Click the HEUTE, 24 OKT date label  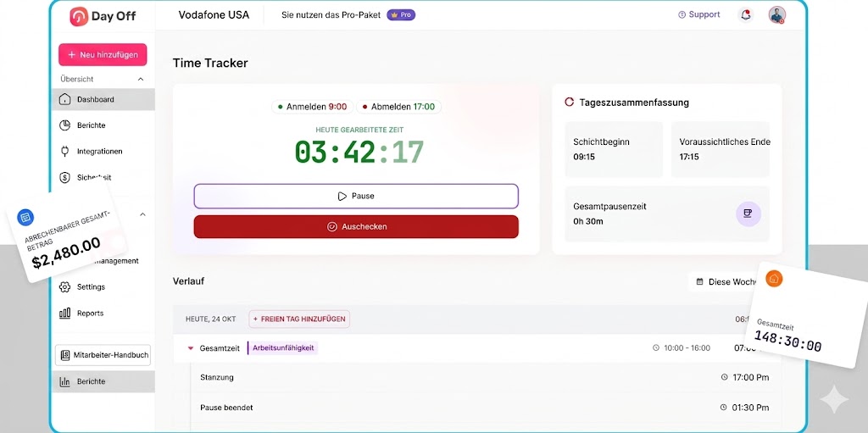210,319
